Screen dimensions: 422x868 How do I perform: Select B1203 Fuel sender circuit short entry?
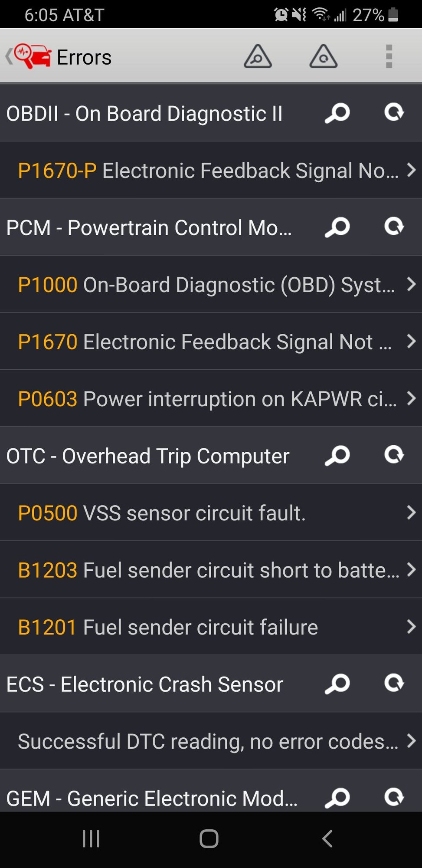pos(211,570)
